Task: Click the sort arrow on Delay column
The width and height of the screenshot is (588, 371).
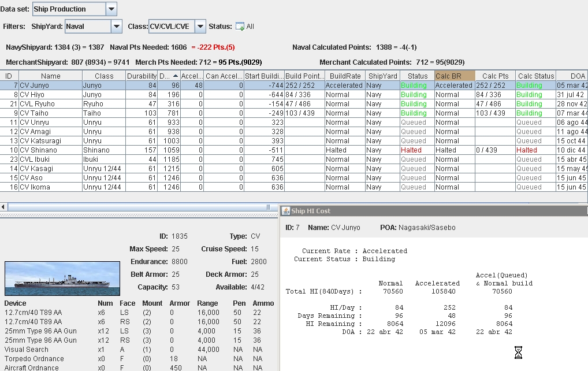Action: [176, 76]
